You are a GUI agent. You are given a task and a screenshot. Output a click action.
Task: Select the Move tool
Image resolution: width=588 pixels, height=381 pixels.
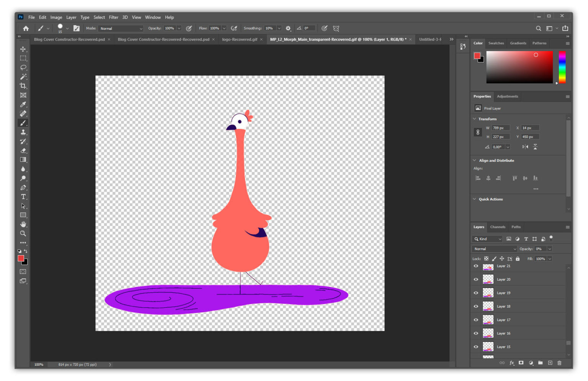[x=23, y=49]
